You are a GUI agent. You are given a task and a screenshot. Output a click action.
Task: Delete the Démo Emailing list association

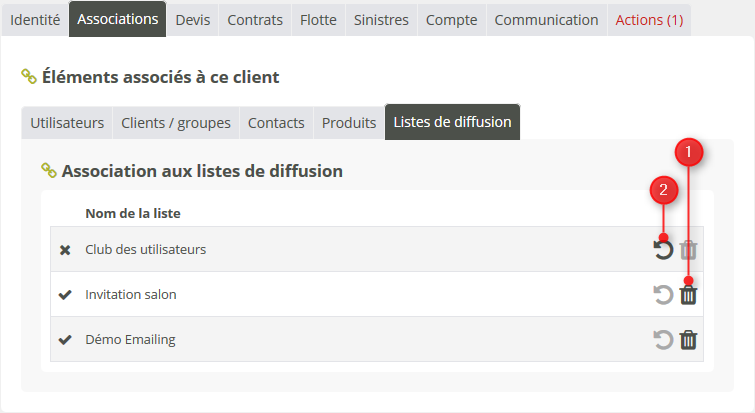pos(688,340)
